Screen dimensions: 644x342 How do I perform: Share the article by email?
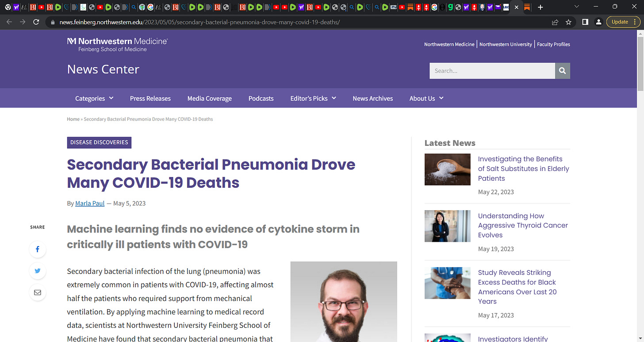click(38, 293)
